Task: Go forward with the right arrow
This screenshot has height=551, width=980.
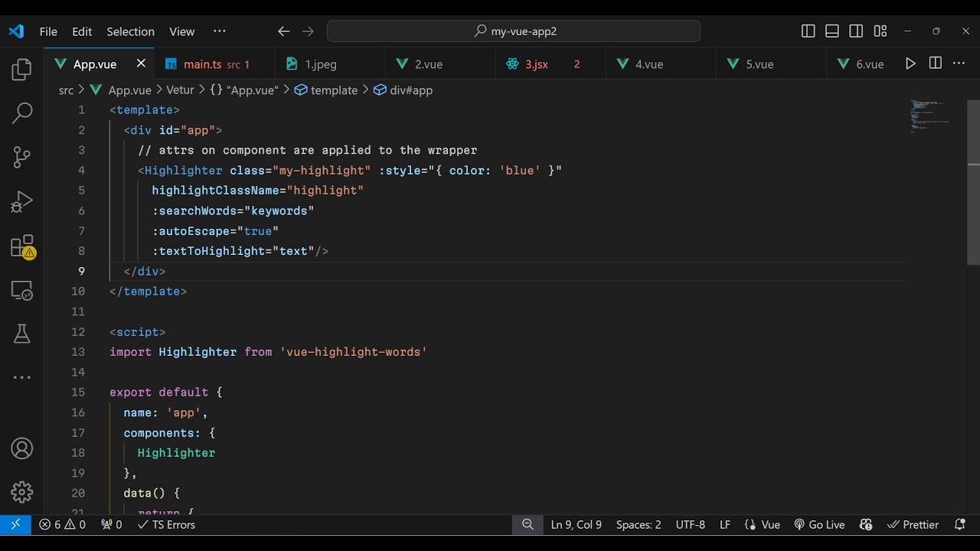Action: [x=308, y=31]
